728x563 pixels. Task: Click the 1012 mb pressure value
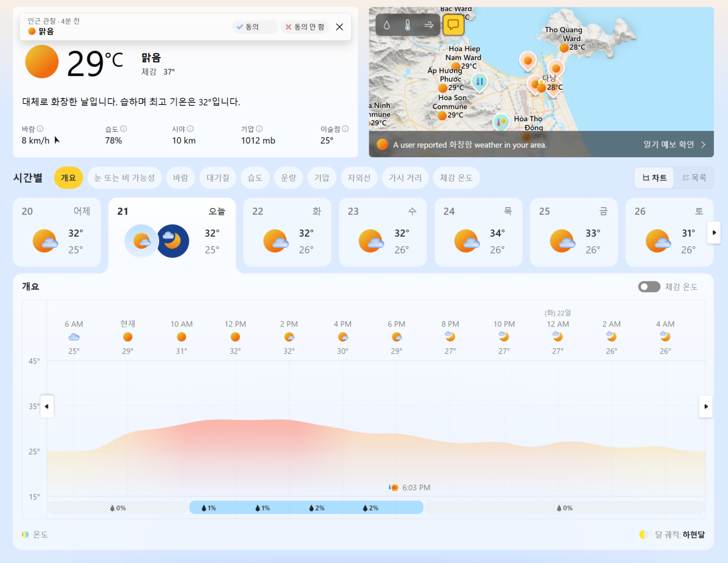(x=258, y=140)
